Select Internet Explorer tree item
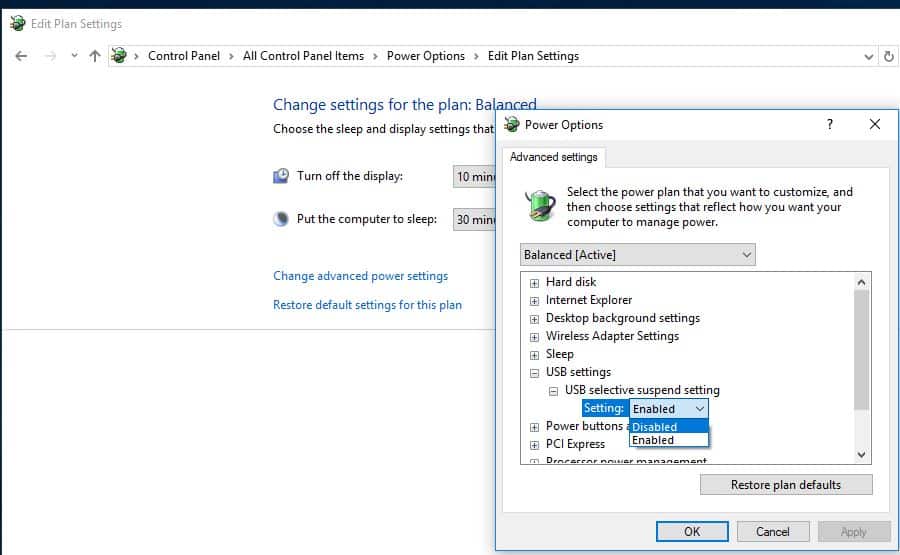Screen dimensions: 900x555 [x=589, y=300]
